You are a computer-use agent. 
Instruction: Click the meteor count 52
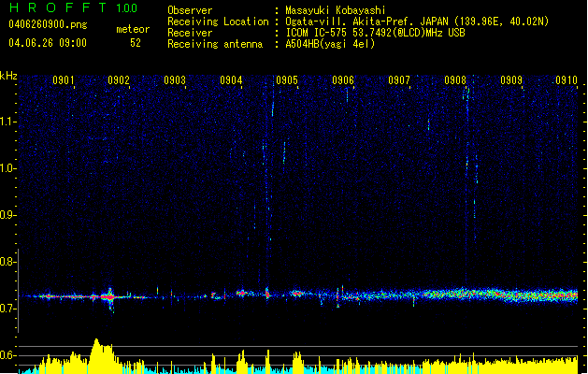pyautogui.click(x=136, y=43)
